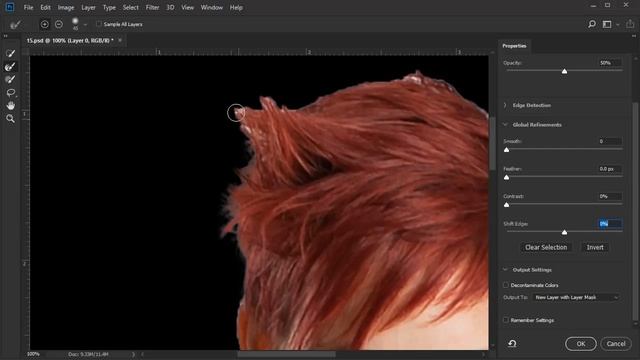640x360 pixels.
Task: Click the Feather value field
Action: click(610, 169)
